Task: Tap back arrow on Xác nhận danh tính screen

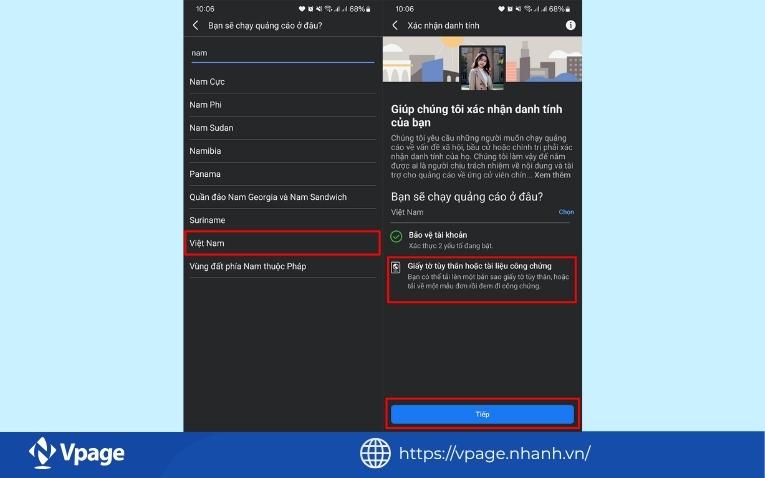Action: click(x=395, y=25)
